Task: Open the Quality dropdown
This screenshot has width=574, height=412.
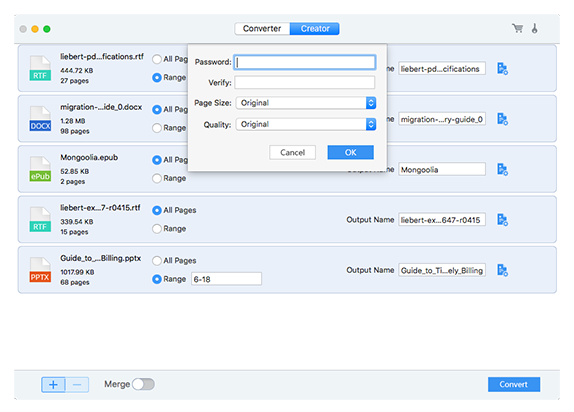Action: 306,124
